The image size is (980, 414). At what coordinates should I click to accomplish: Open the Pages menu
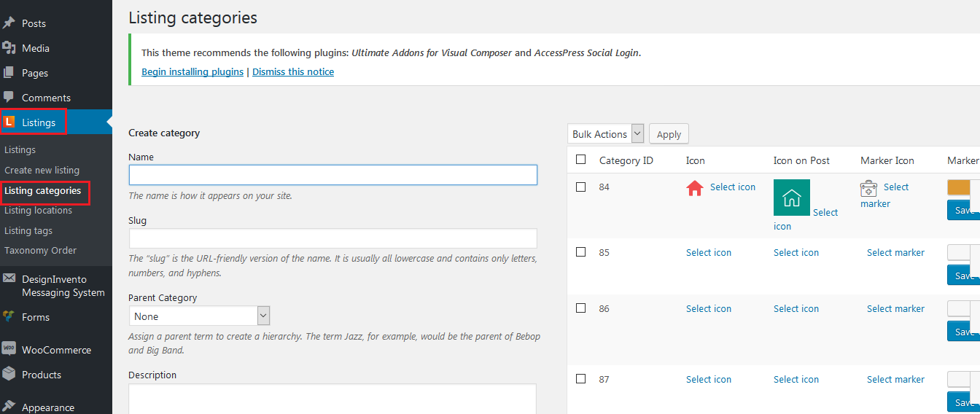coord(35,73)
